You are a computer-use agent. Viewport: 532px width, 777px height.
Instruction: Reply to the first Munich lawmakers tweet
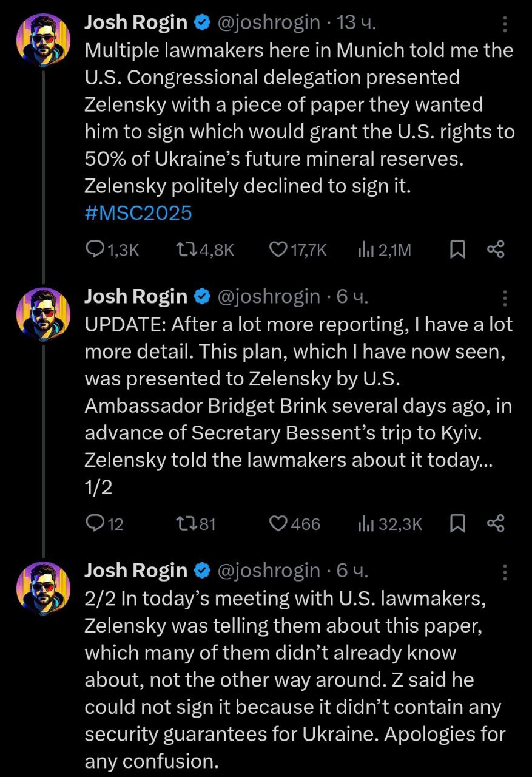click(x=96, y=249)
